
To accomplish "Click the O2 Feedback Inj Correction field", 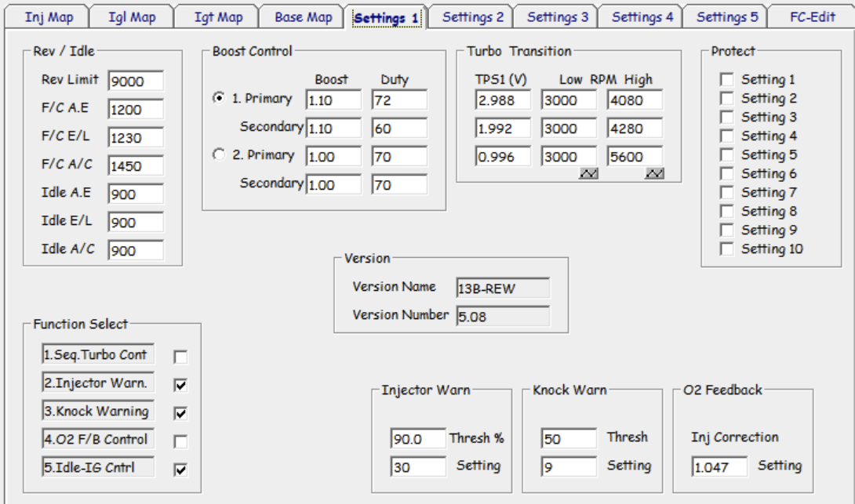I will 719,468.
